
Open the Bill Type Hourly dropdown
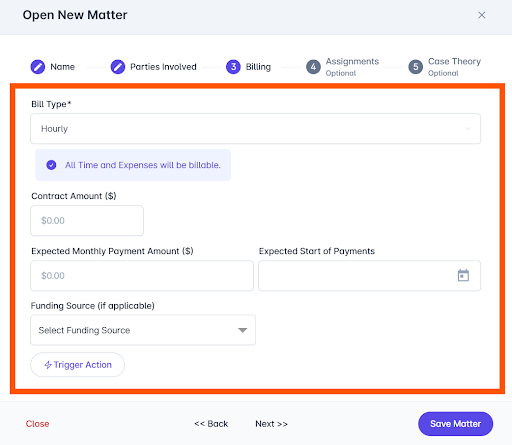click(255, 129)
